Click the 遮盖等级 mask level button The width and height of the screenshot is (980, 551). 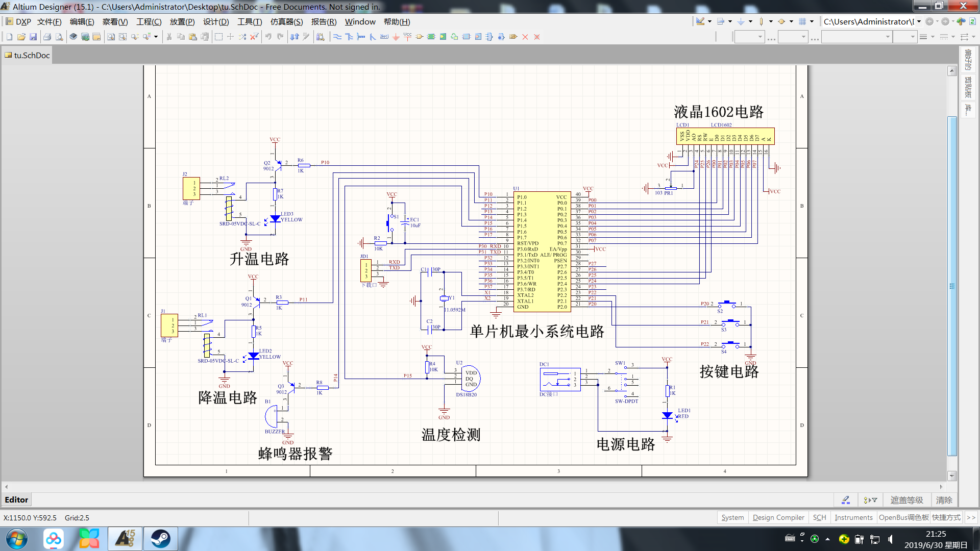[x=907, y=500]
